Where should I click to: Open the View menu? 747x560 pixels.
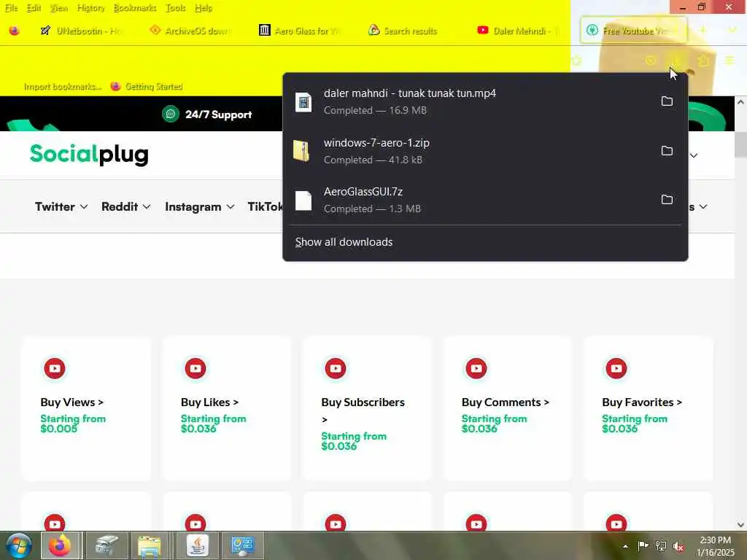(59, 8)
